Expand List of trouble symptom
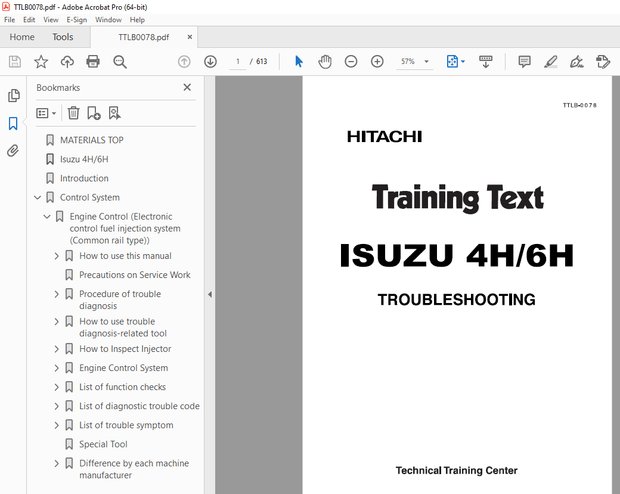 (x=57, y=425)
